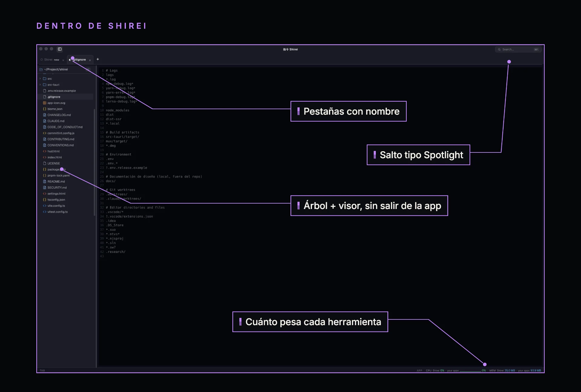Open commitlint.config.js
This screenshot has height=392, width=581.
61,133
